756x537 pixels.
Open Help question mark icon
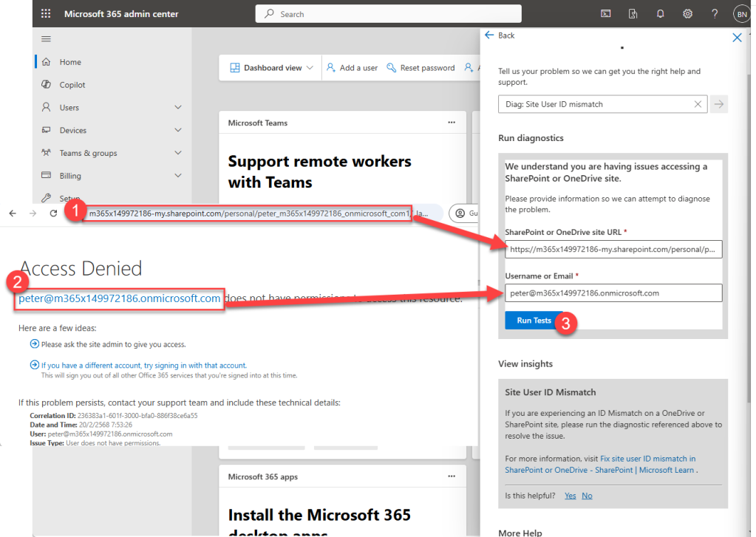tap(715, 14)
